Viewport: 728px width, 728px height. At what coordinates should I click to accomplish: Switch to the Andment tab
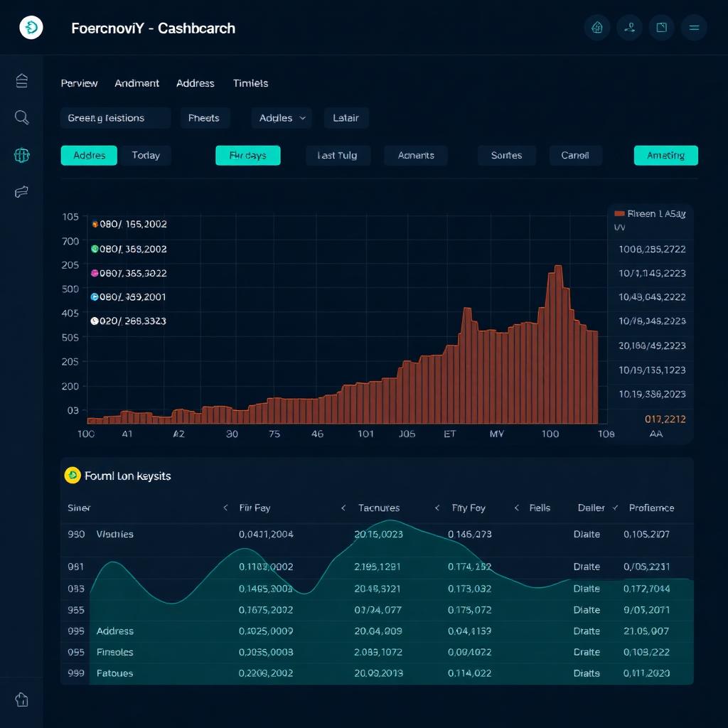[x=137, y=83]
